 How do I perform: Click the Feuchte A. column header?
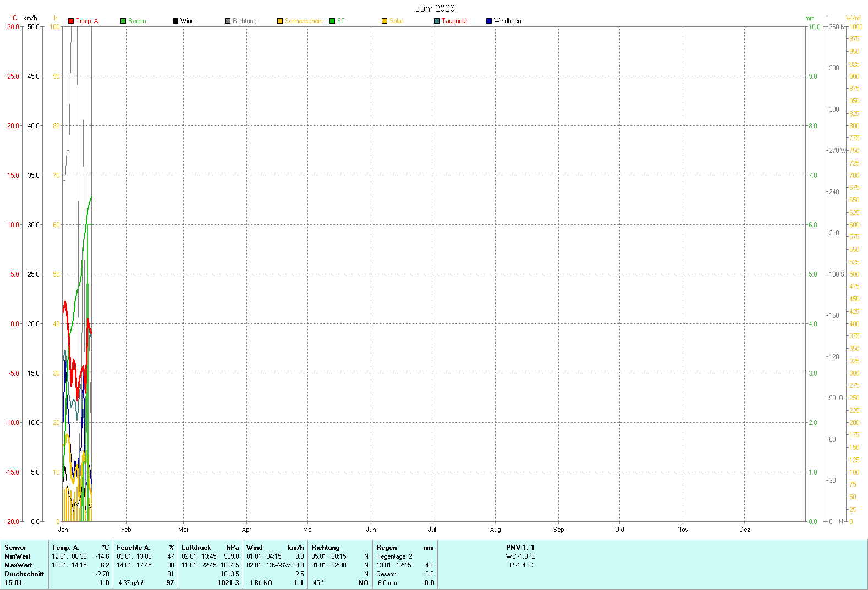click(x=133, y=548)
